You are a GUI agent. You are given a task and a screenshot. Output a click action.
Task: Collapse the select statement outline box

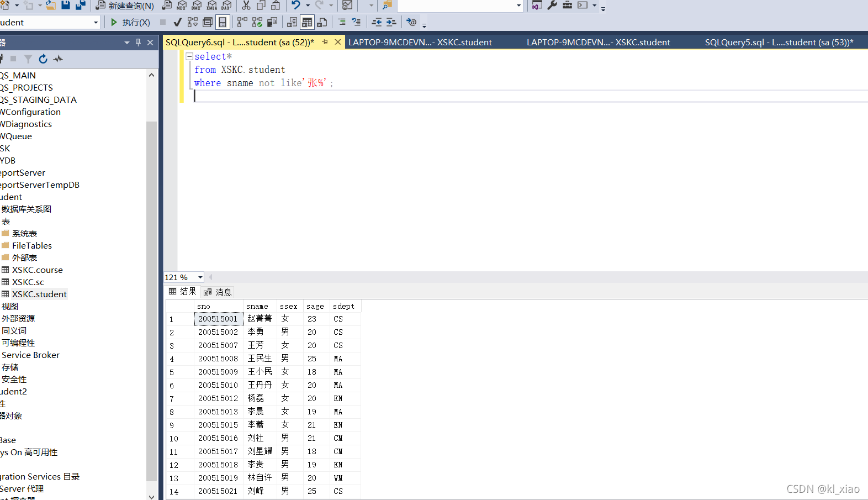pyautogui.click(x=189, y=56)
